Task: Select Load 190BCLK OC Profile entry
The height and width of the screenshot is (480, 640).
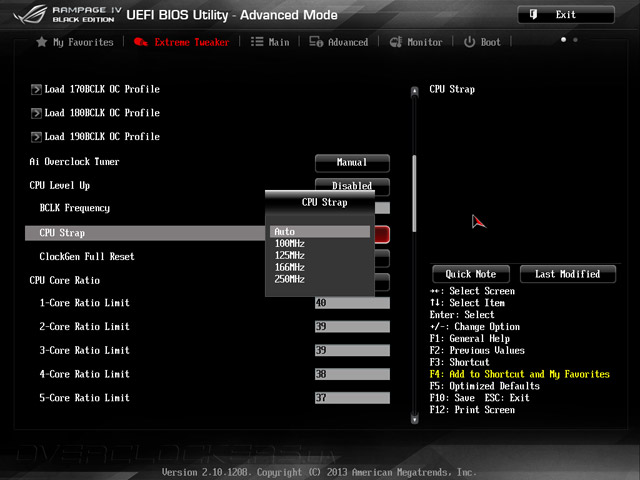Action: (102, 136)
